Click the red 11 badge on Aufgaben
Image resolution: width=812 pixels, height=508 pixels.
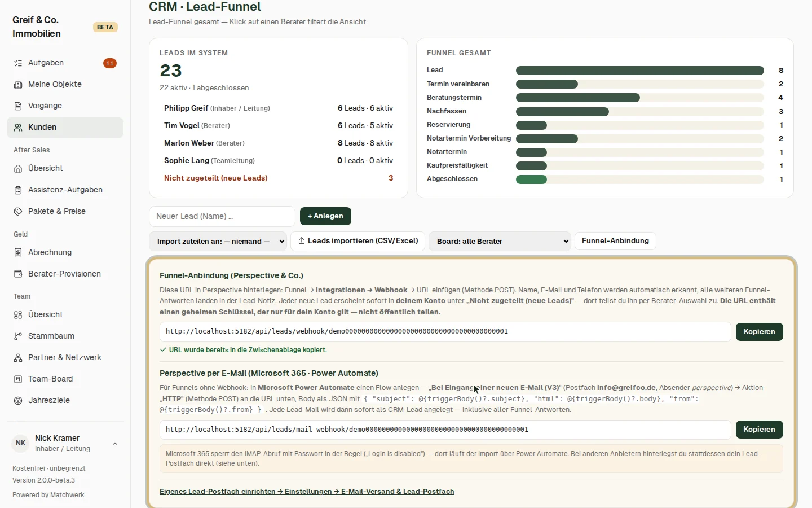(110, 63)
